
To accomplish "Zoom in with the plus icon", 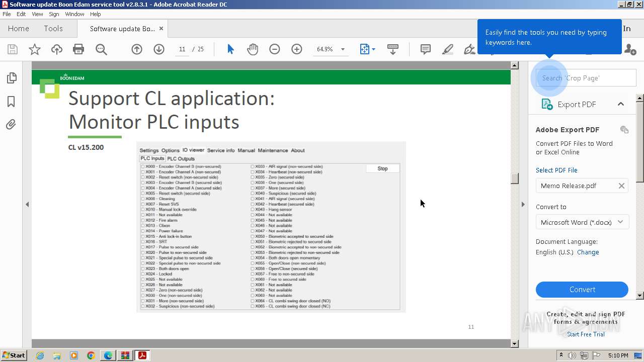I will point(297,49).
